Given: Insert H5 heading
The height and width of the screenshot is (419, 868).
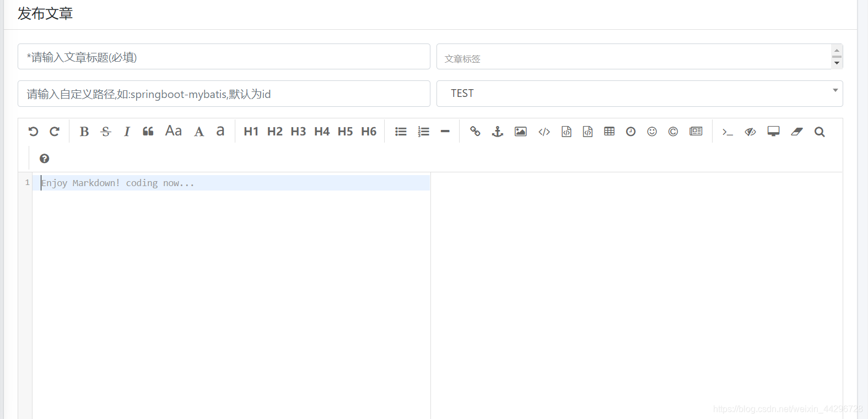Looking at the screenshot, I should 345,132.
